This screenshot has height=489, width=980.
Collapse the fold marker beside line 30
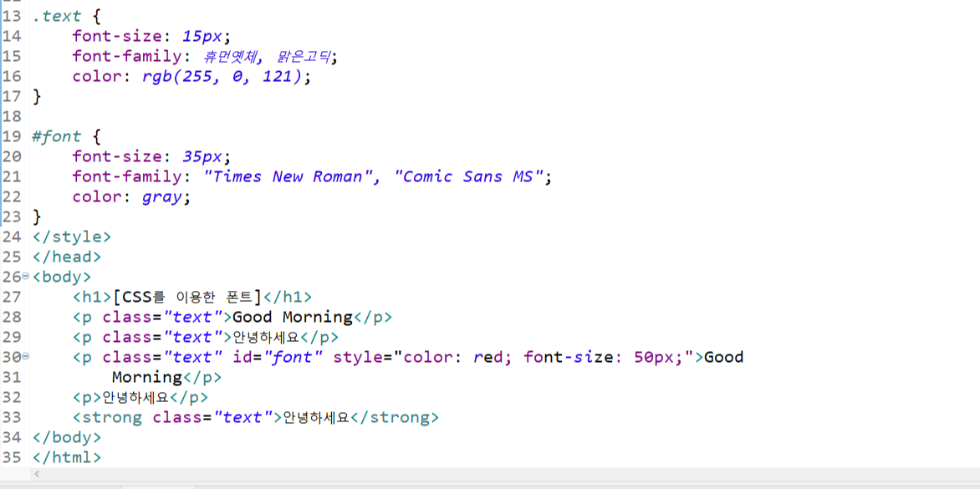pyautogui.click(x=26, y=356)
